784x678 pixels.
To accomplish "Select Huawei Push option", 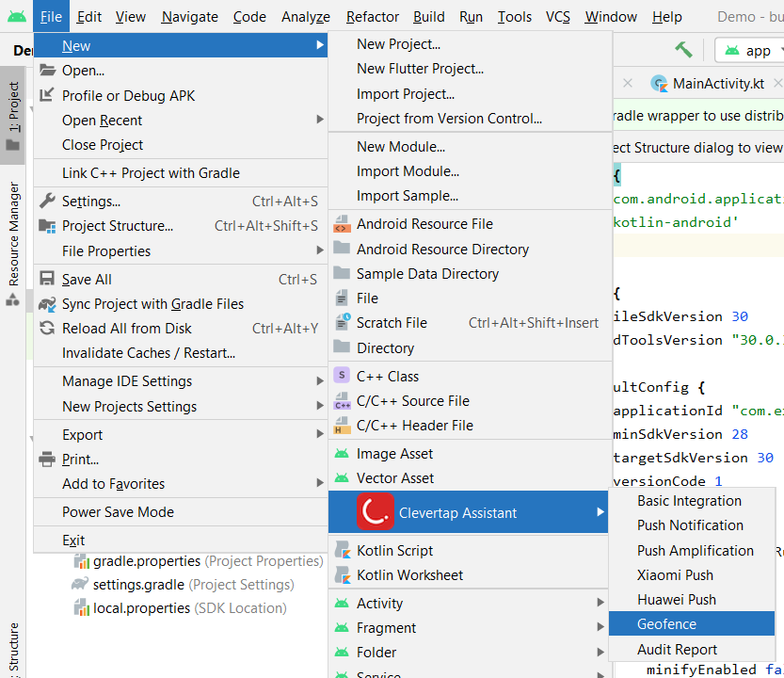I will [692, 600].
